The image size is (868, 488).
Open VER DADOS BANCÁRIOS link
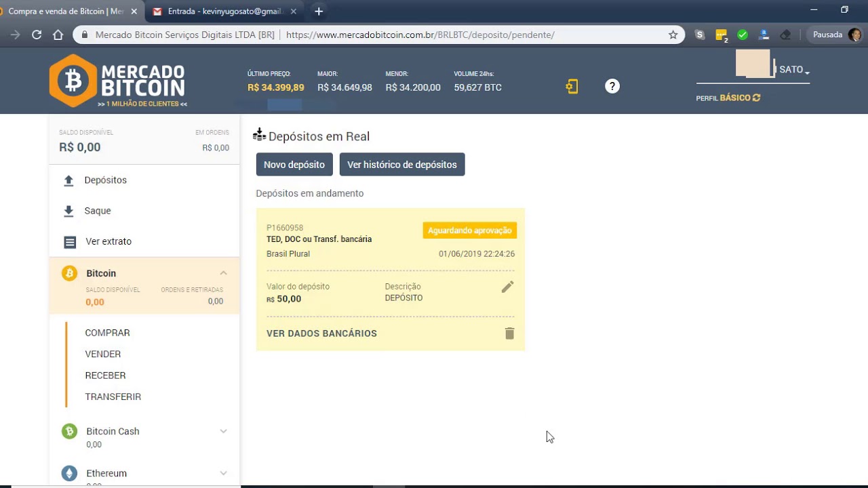pos(321,333)
